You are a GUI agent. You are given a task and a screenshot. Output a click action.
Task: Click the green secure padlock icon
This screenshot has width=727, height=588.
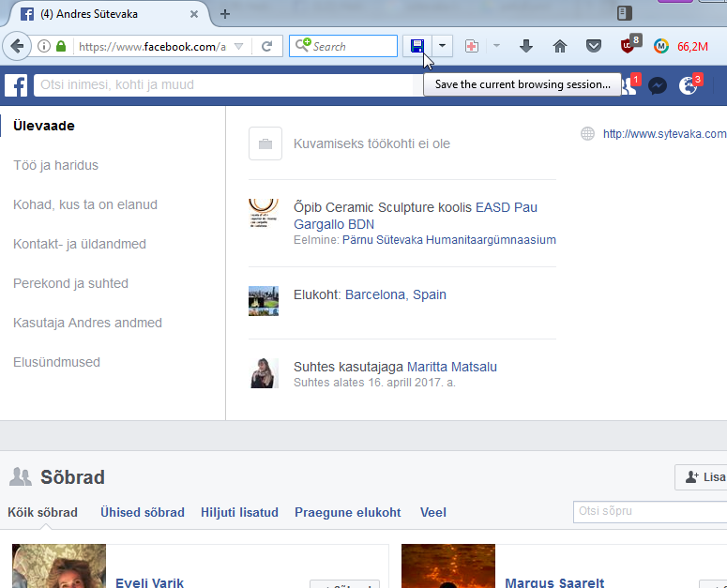pos(61,46)
